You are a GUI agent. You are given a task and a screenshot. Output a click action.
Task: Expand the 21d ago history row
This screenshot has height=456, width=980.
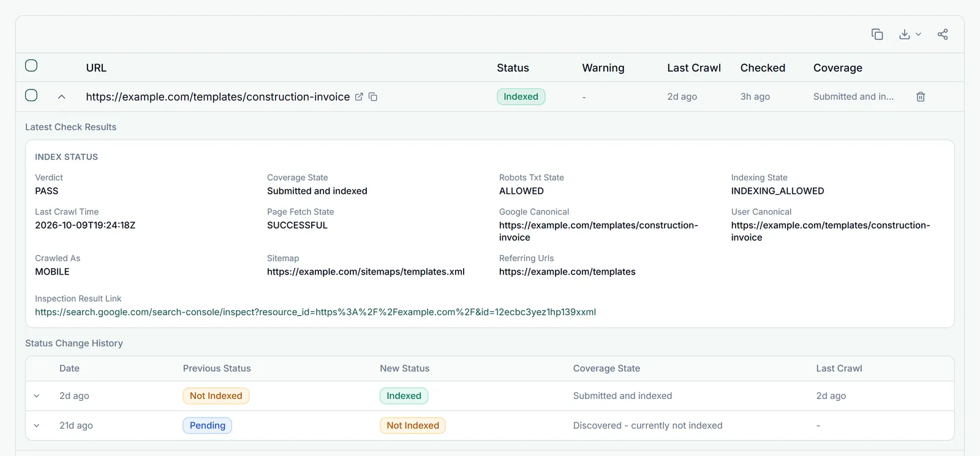[x=37, y=425]
